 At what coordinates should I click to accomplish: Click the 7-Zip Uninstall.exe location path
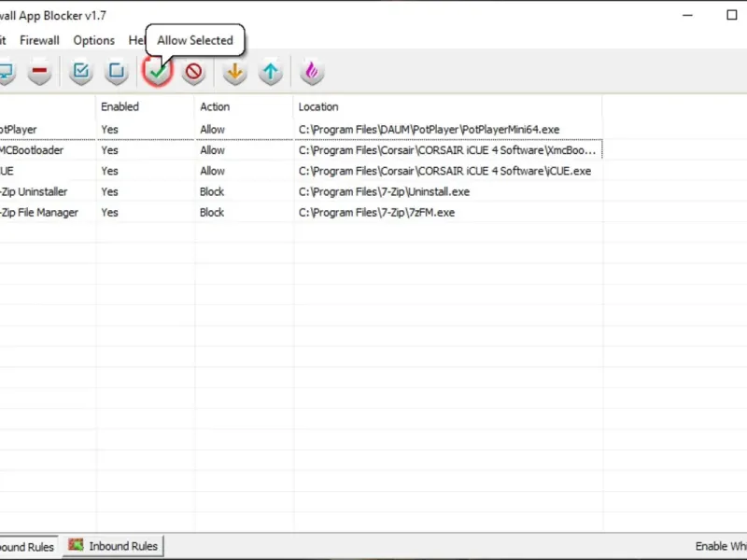coord(384,192)
